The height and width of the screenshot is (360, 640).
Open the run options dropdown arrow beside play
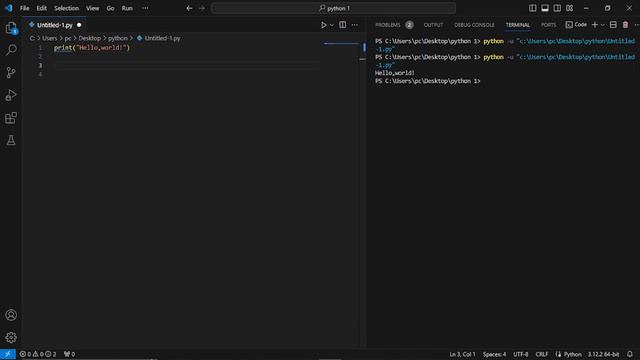[x=331, y=25]
